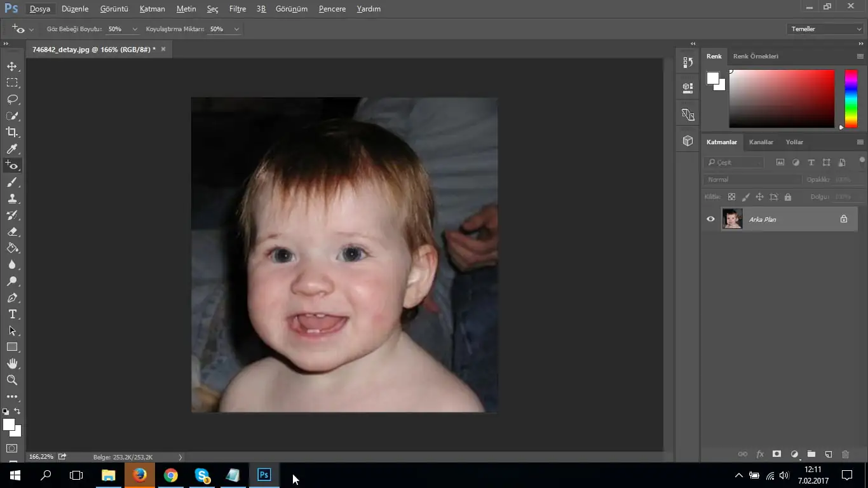Open the Göz Bebeği Boyutu dropdown

coord(135,29)
